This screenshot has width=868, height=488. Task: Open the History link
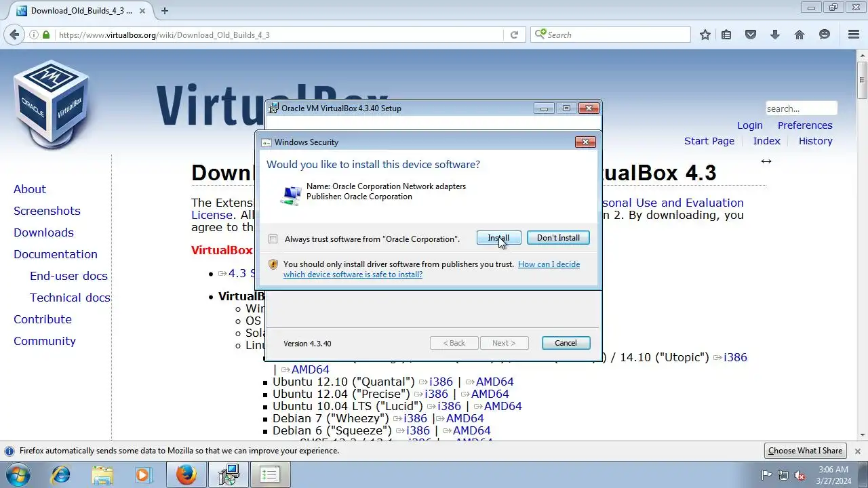tap(815, 141)
